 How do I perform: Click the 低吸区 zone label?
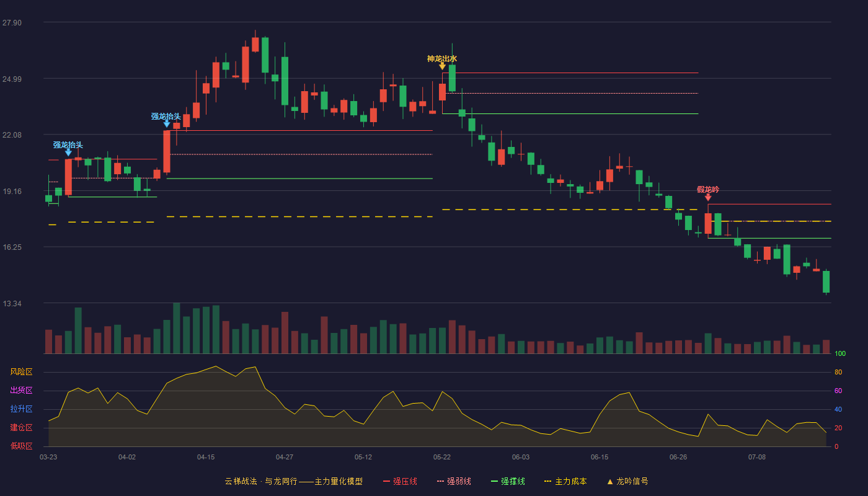[x=22, y=446]
